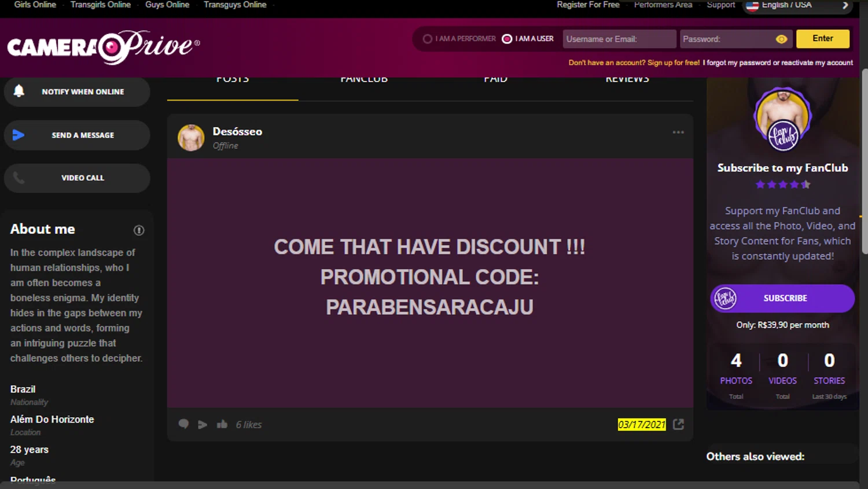Click the send/share arrow icon under post
This screenshot has width=868, height=489.
click(x=203, y=425)
